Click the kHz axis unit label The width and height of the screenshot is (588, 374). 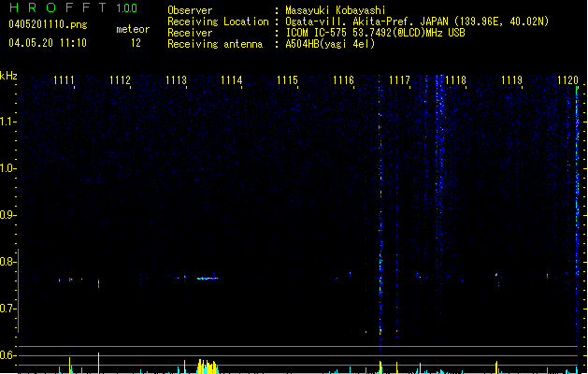(8, 76)
